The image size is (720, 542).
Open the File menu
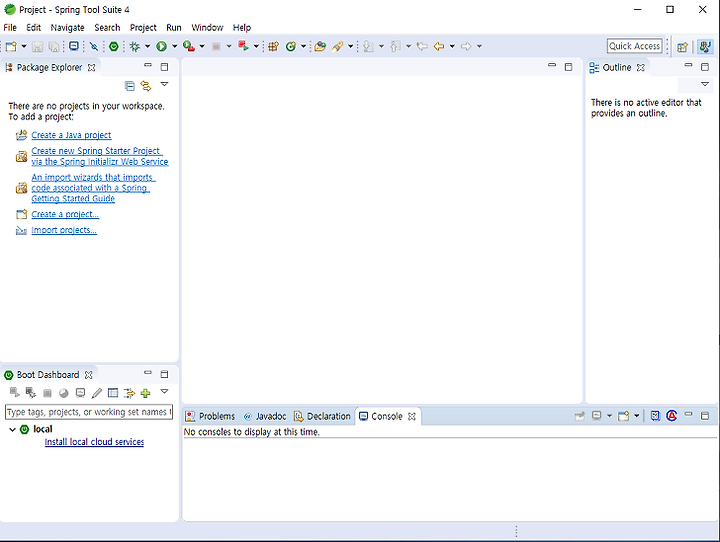click(x=10, y=28)
